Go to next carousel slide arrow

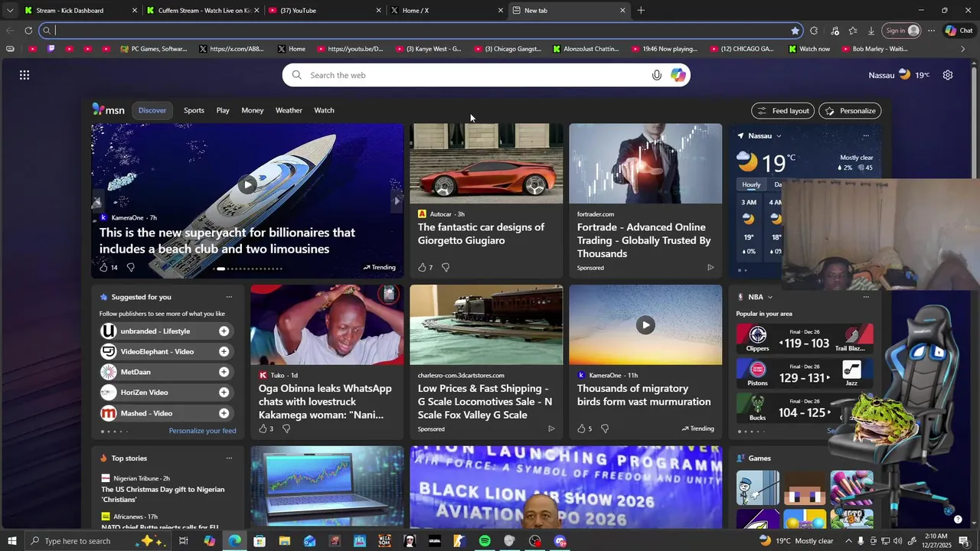[x=397, y=201]
